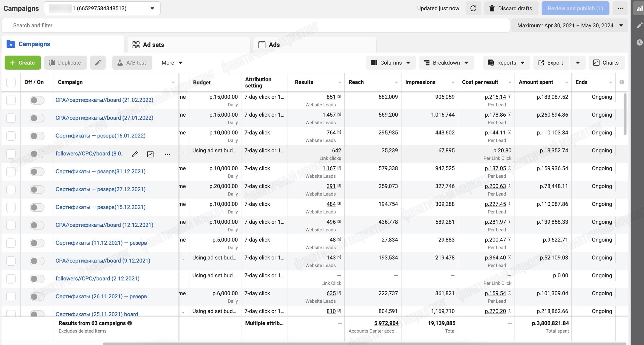This screenshot has width=644, height=345.
Task: Open row options dots for followers//CPC//board campaign
Action: click(167, 154)
